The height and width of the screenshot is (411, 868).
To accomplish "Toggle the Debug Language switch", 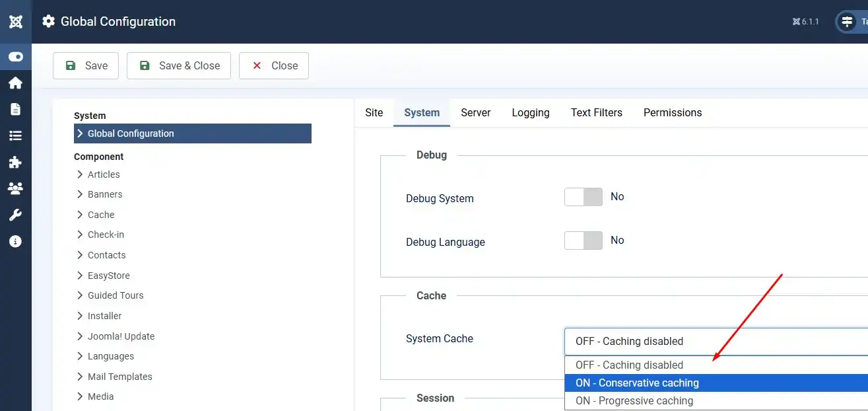I will [584, 241].
